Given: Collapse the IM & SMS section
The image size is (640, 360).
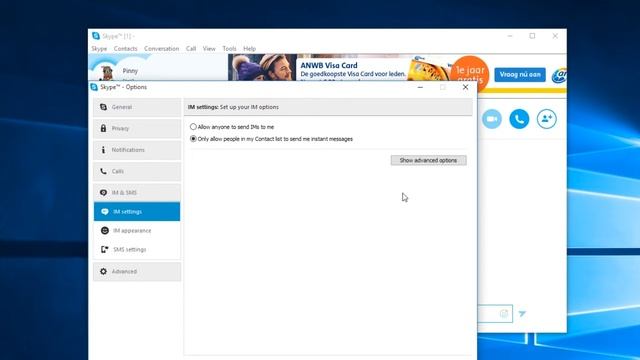Looking at the screenshot, I should pyautogui.click(x=137, y=193).
